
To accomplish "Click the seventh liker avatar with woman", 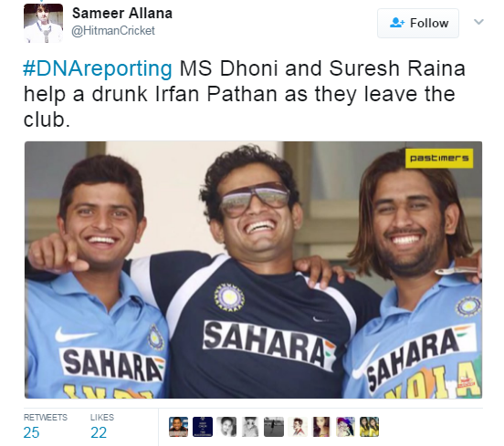I will pyautogui.click(x=321, y=427).
